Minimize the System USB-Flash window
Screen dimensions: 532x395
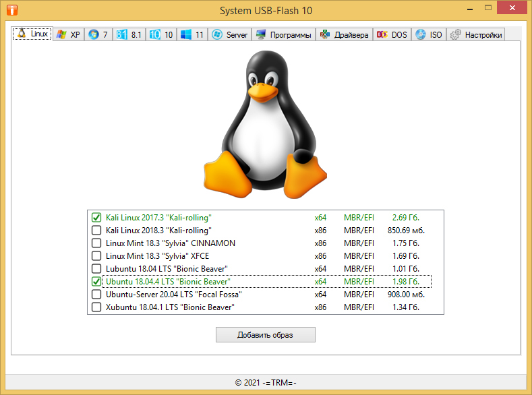tap(470, 9)
